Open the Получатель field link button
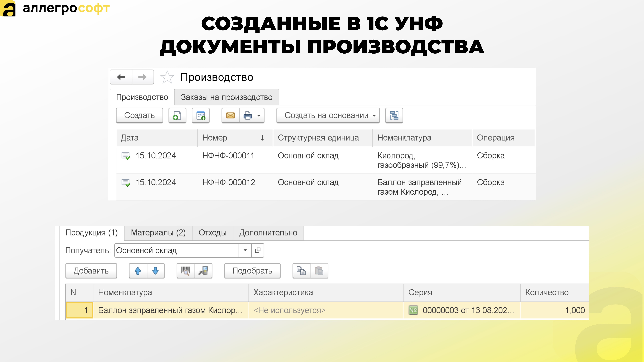 [257, 250]
